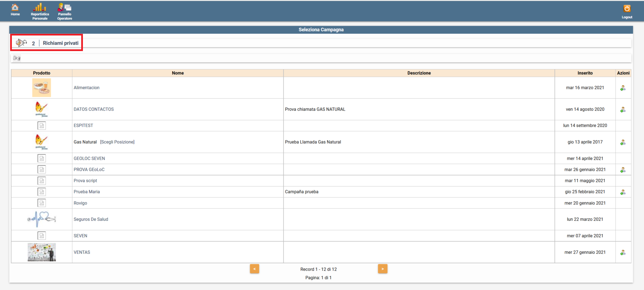Go to the next page with right arrow
Image resolution: width=644 pixels, height=290 pixels.
[x=382, y=269]
